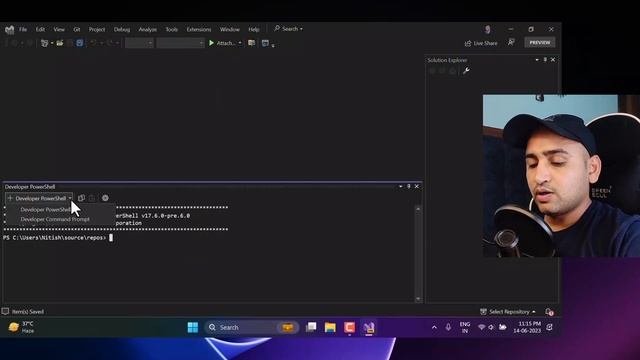640x360 pixels.
Task: Open Task View from the taskbar
Action: [311, 327]
